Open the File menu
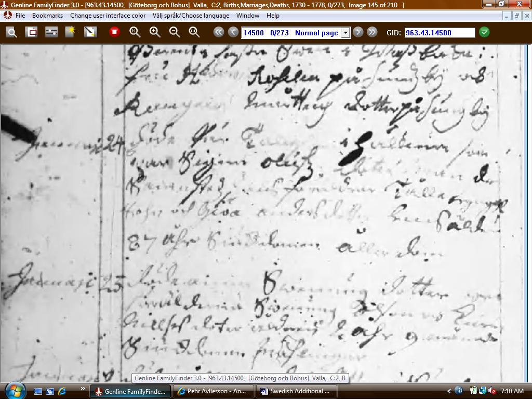Viewport: 532px width, 399px height. 20,16
